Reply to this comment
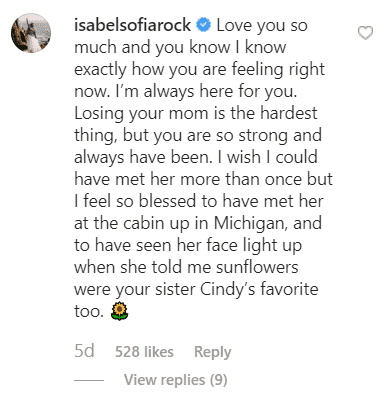Screen dimensions: 386x396 tap(213, 352)
